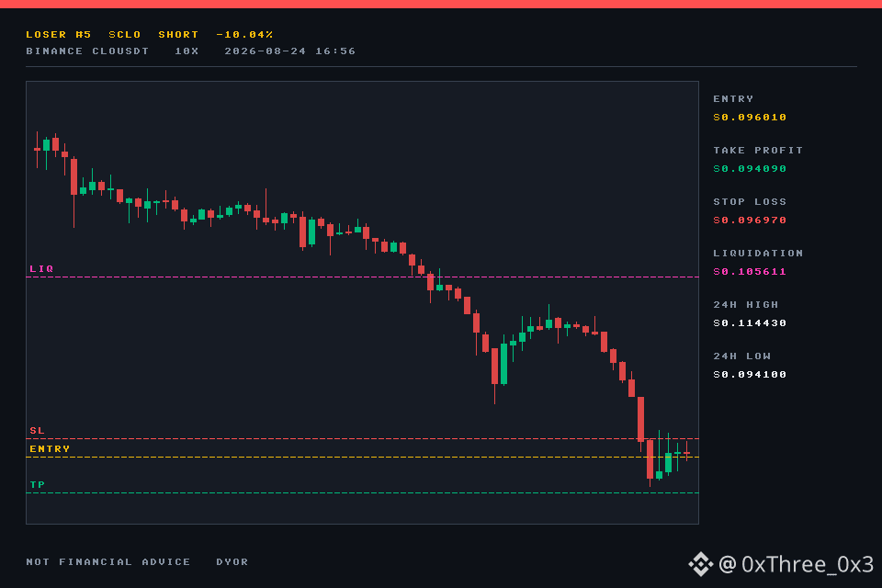Click the red "SL" label on the chart
Image resolution: width=882 pixels, height=588 pixels.
pos(37,431)
